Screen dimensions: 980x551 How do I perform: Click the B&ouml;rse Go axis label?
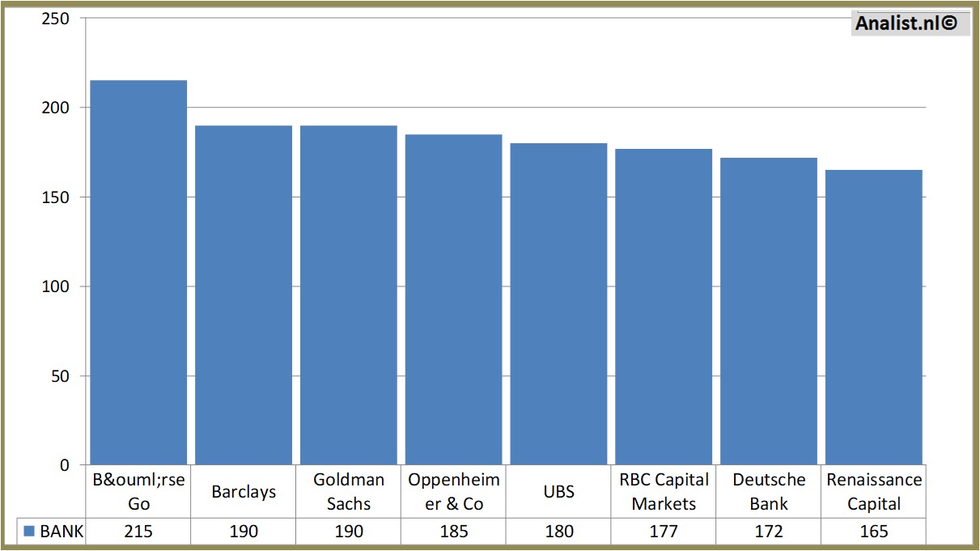coord(138,492)
